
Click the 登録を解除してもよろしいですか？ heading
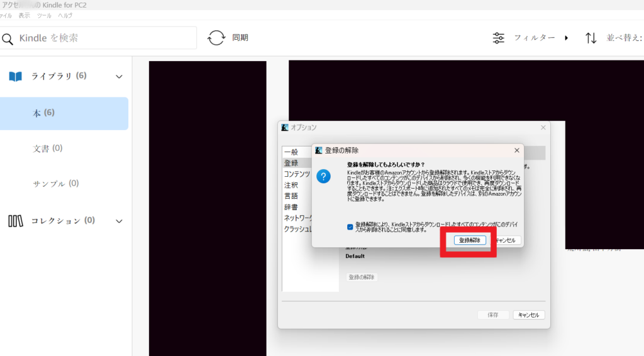click(386, 165)
